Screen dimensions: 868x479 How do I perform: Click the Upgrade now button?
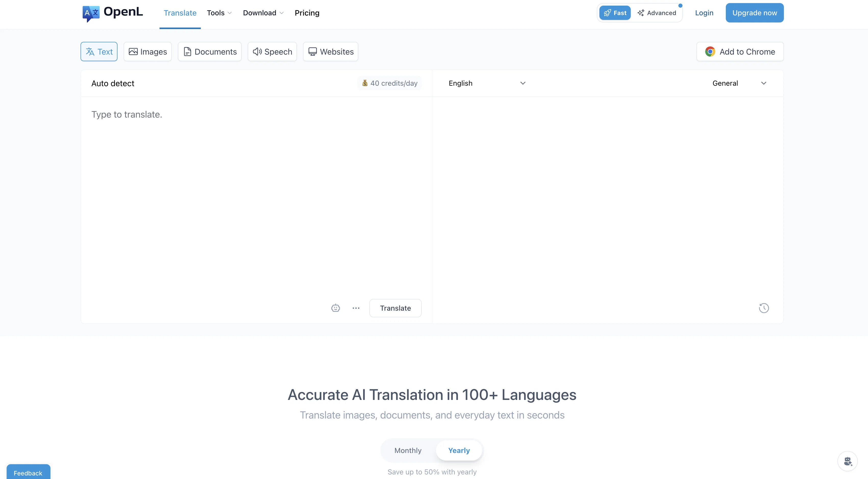click(755, 13)
